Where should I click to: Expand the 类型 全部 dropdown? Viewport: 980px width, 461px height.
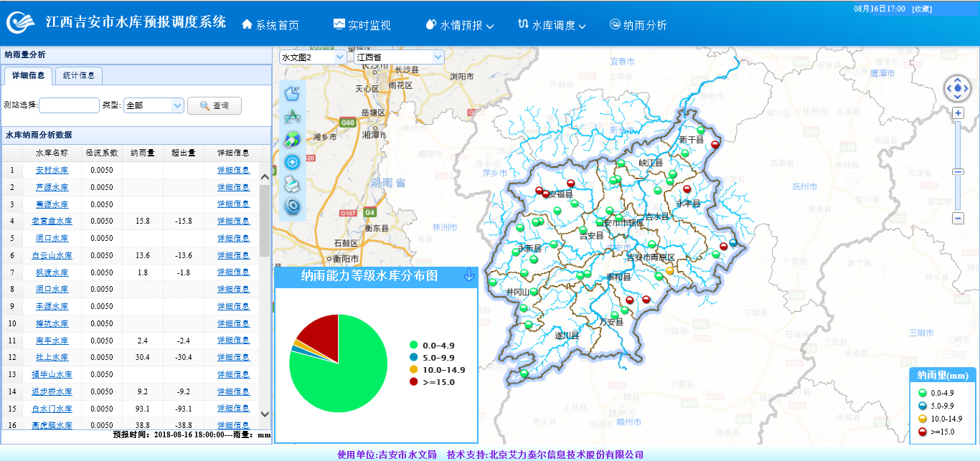(154, 105)
